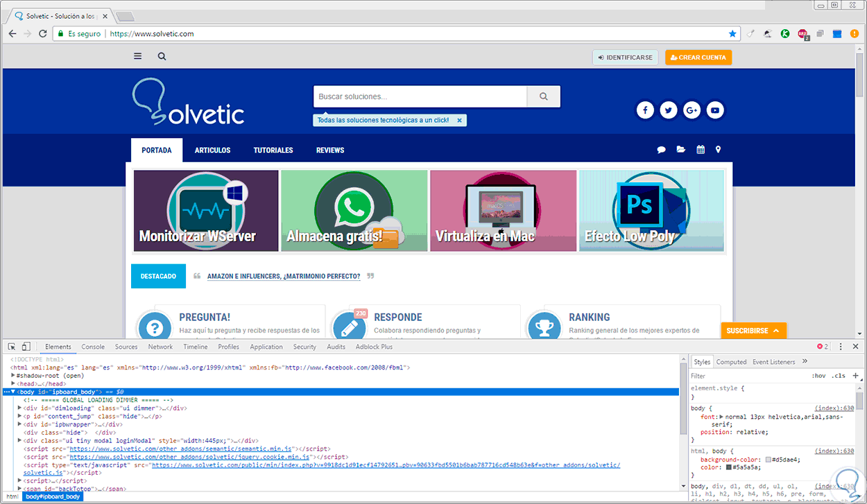Reload the page with the refresh icon

[x=43, y=33]
